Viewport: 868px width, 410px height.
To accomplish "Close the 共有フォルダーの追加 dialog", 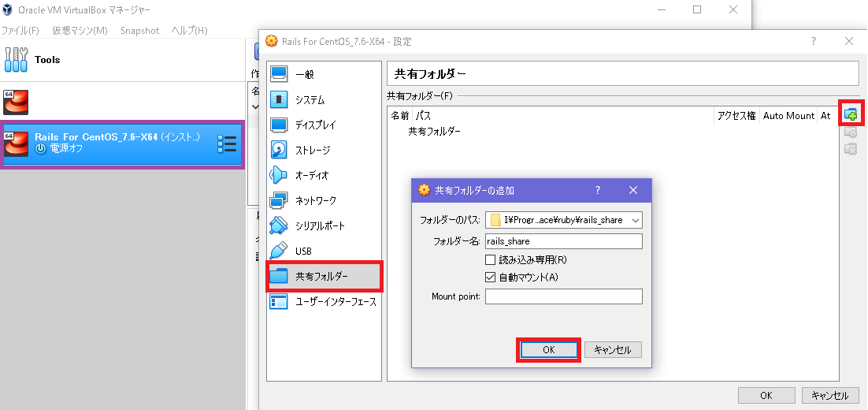I will coord(633,190).
